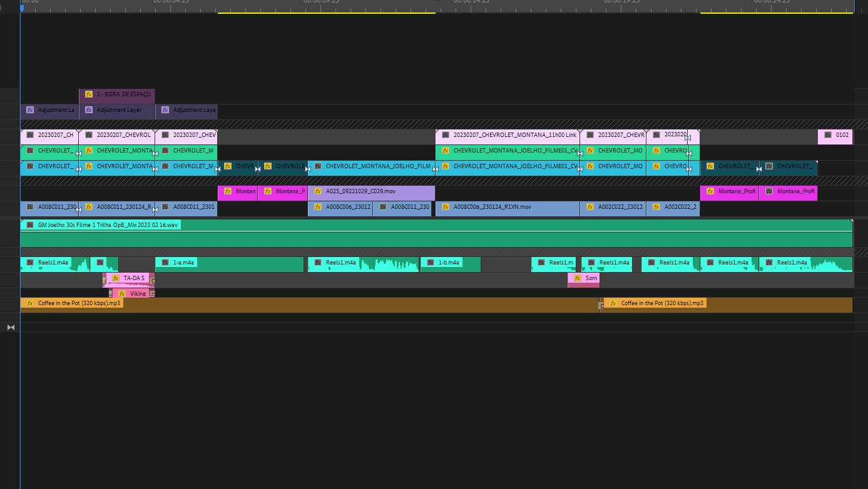Click the fx badge on the 1-a.m4a clip
868x489 pixels.
click(x=165, y=263)
